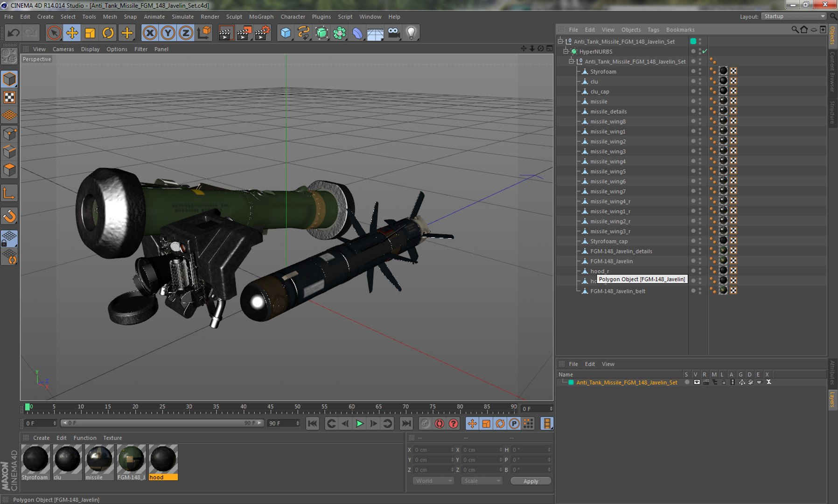
Task: Switch to Texture mode
Action: click(x=9, y=97)
